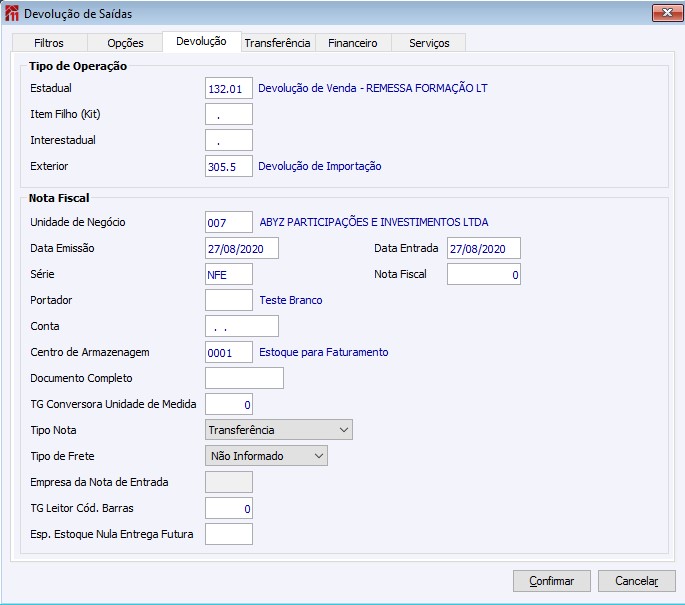Focus the Portador input field
The image size is (685, 605).
pos(229,300)
